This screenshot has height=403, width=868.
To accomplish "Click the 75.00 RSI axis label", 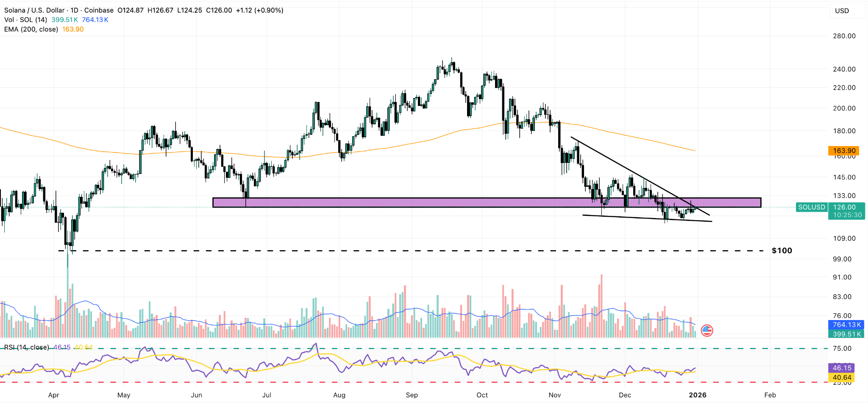I will [x=842, y=348].
